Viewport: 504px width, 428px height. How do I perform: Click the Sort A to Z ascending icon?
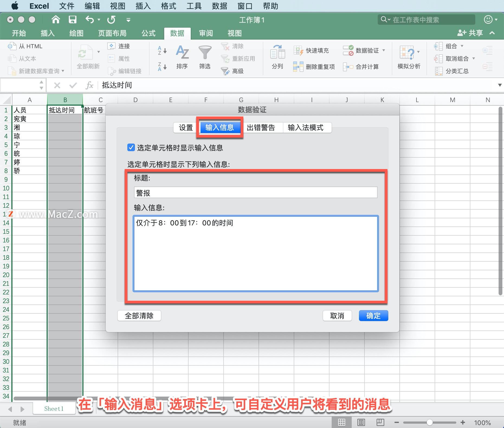click(162, 50)
